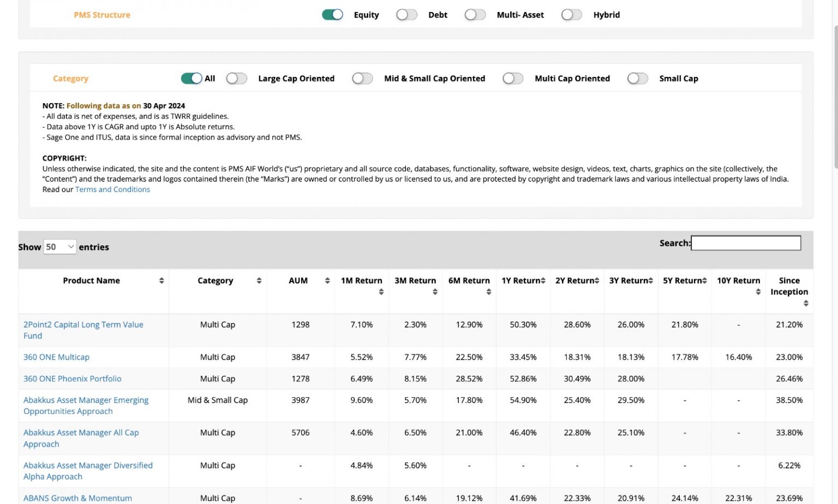
Task: Sort by 5Y Return sort arrows
Action: 705,280
